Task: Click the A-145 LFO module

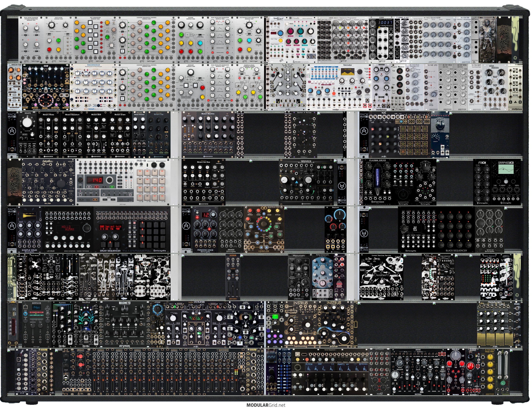Action: (431, 87)
